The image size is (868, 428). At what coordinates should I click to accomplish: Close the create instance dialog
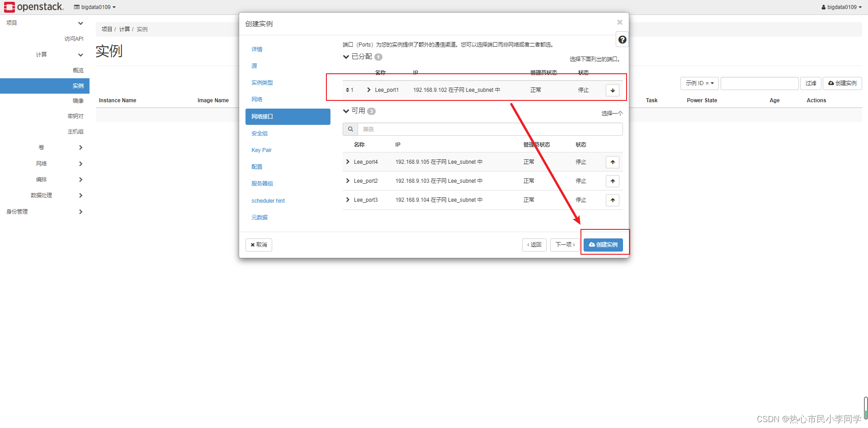coord(619,22)
